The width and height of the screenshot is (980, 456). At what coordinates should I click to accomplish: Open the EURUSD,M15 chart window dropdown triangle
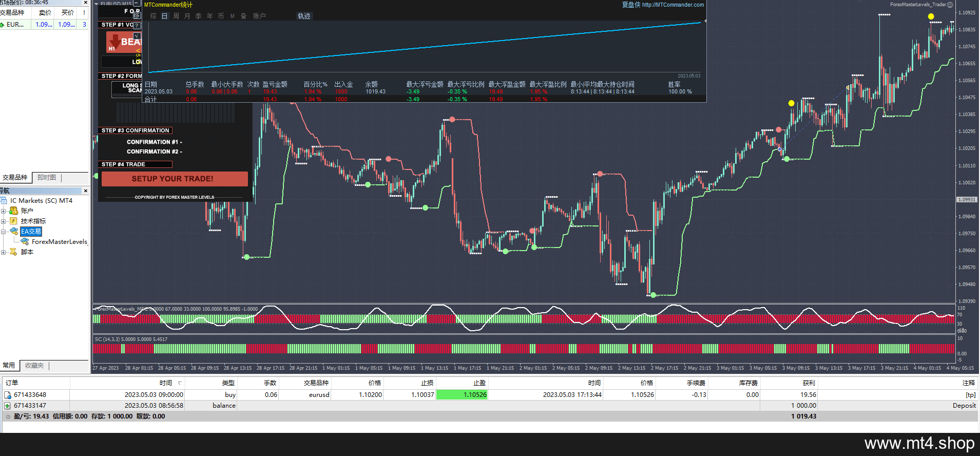point(96,4)
